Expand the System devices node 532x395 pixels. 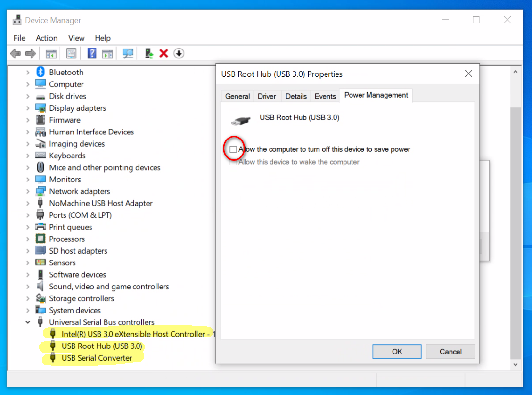coord(28,310)
